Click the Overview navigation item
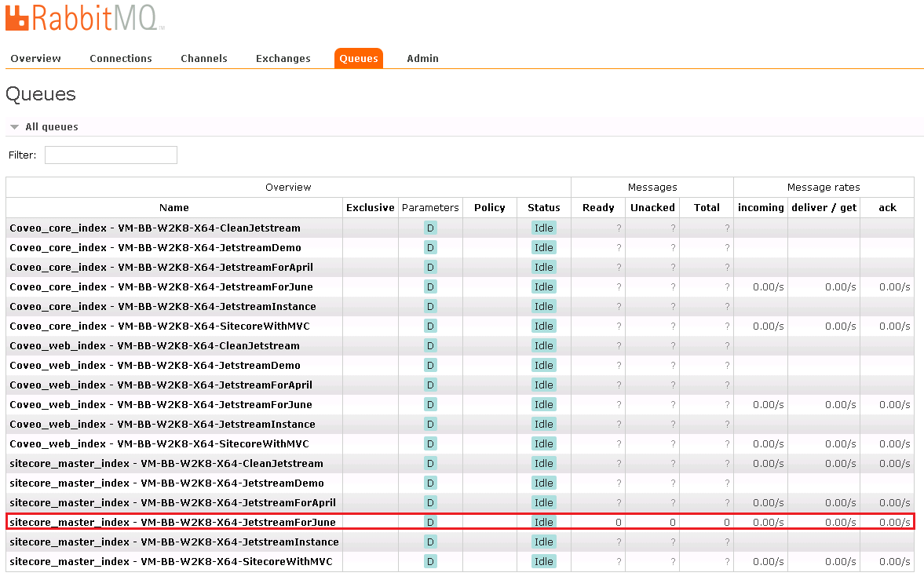Viewport: 924px width, 580px height. (35, 58)
